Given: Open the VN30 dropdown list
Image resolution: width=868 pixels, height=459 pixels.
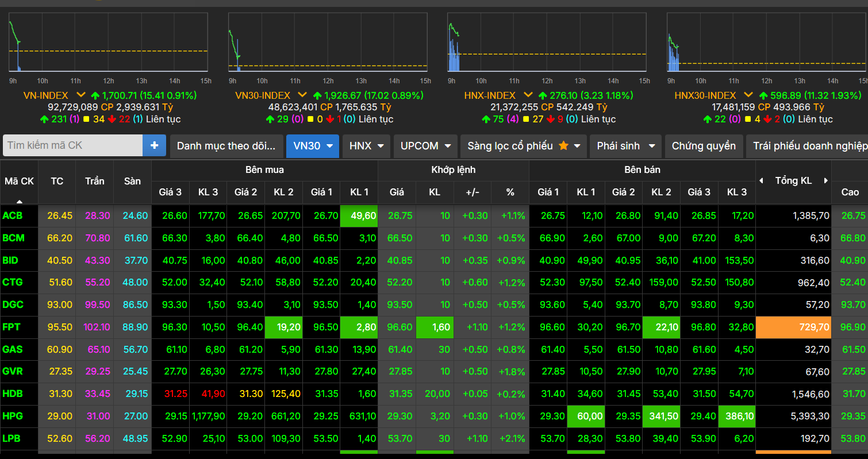Looking at the screenshot, I should pyautogui.click(x=312, y=146).
